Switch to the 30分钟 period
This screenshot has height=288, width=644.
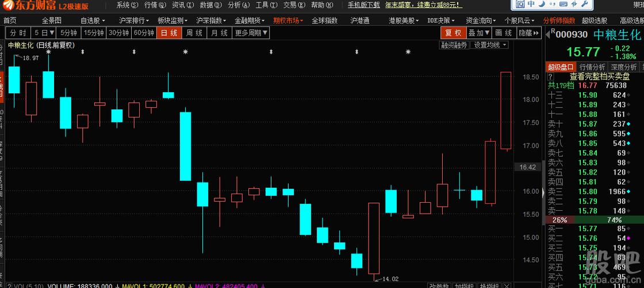pos(118,33)
